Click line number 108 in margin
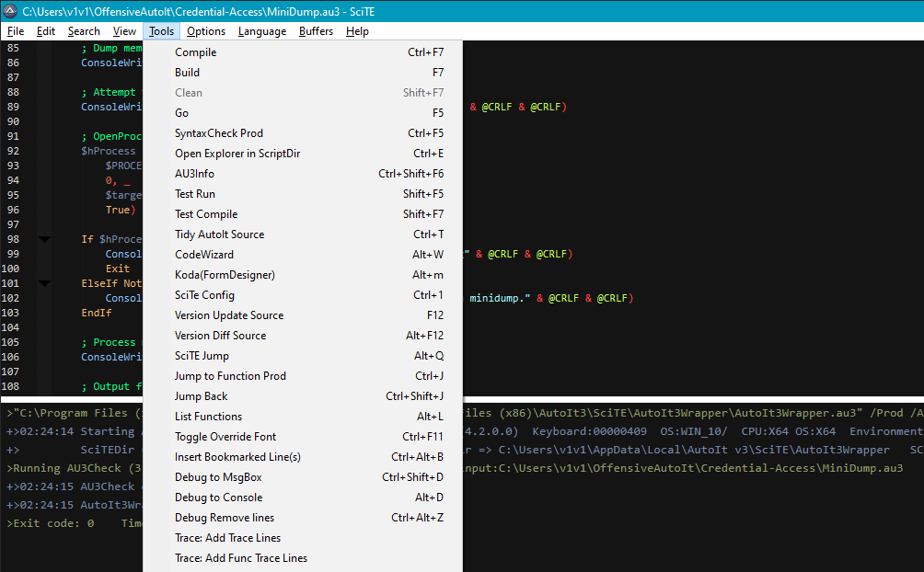 pos(10,386)
